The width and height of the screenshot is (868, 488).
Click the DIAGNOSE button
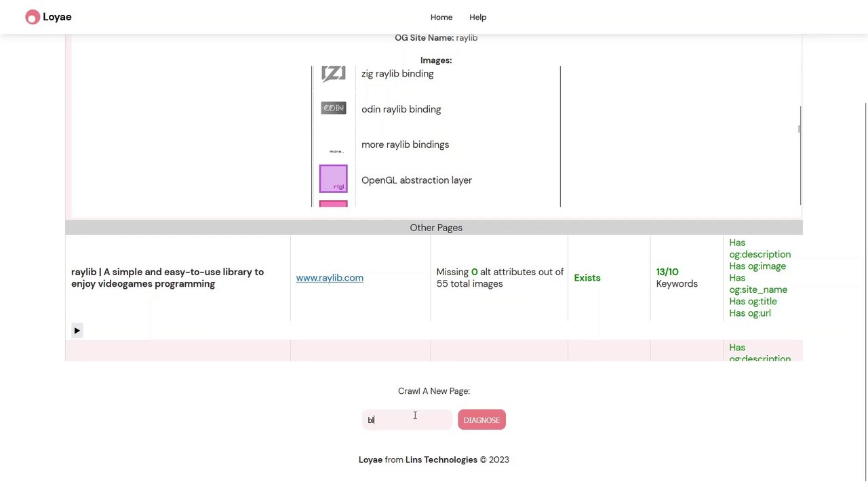(481, 420)
